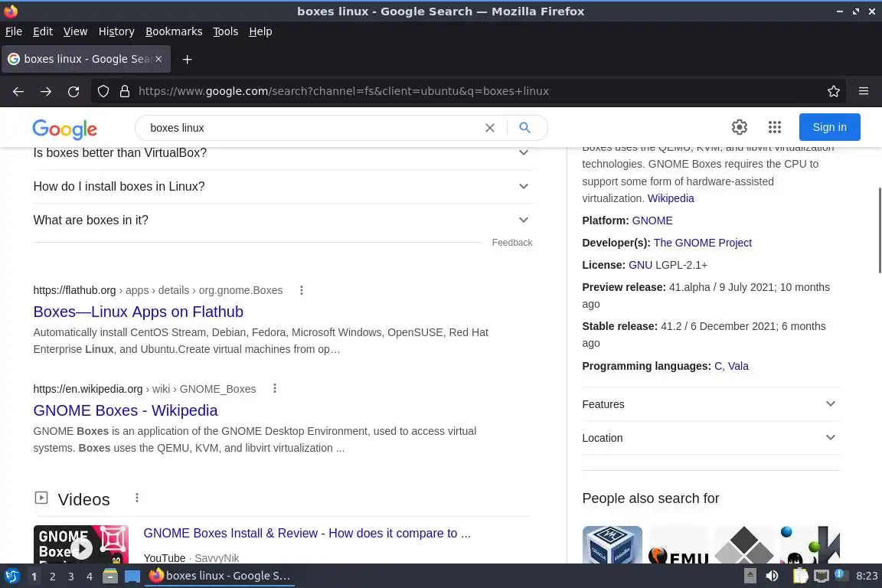
Task: Open the removable media tray icon
Action: coord(750,576)
